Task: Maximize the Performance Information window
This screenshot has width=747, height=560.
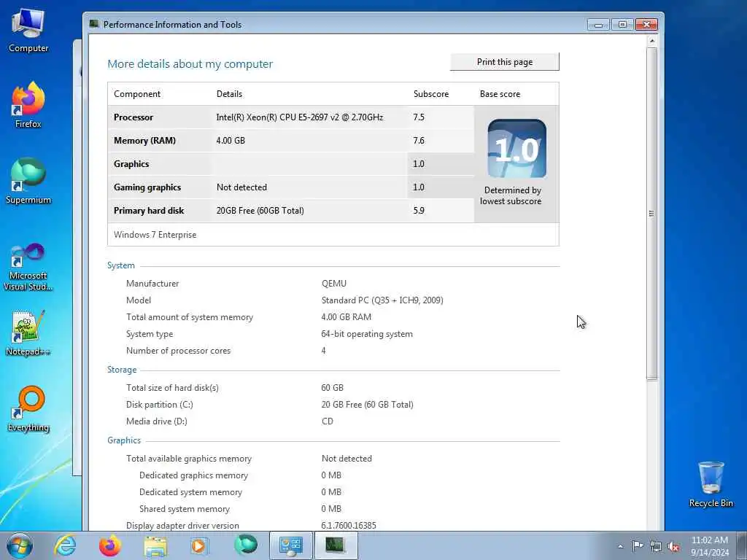Action: tap(622, 25)
